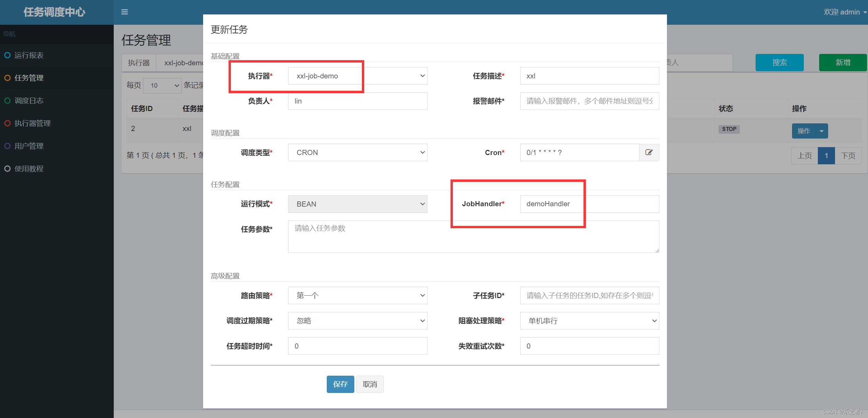Open the 阻塞处理策略 dropdown
The height and width of the screenshot is (418, 868).
[590, 321]
